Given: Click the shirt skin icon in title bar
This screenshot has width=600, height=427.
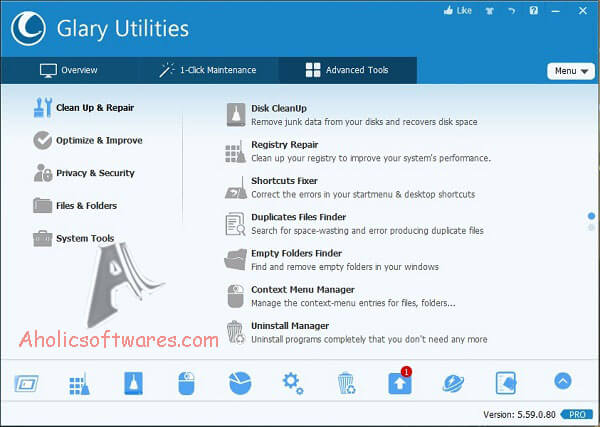Looking at the screenshot, I should pyautogui.click(x=489, y=11).
